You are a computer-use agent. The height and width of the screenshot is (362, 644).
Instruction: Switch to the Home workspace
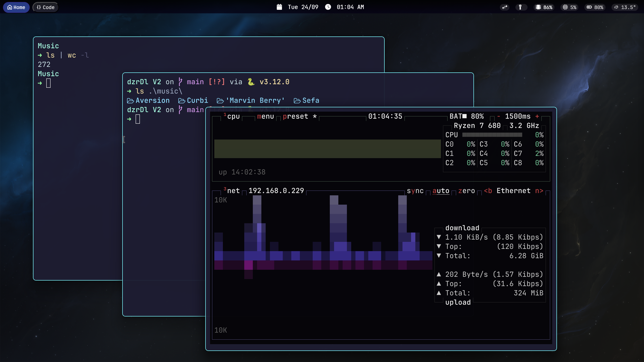click(16, 7)
